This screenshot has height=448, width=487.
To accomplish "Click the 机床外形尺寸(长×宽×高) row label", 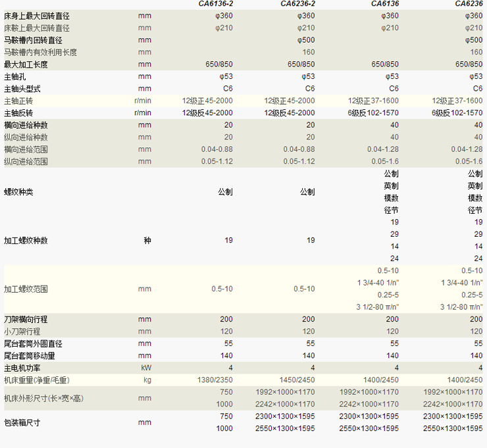I will (44, 398).
